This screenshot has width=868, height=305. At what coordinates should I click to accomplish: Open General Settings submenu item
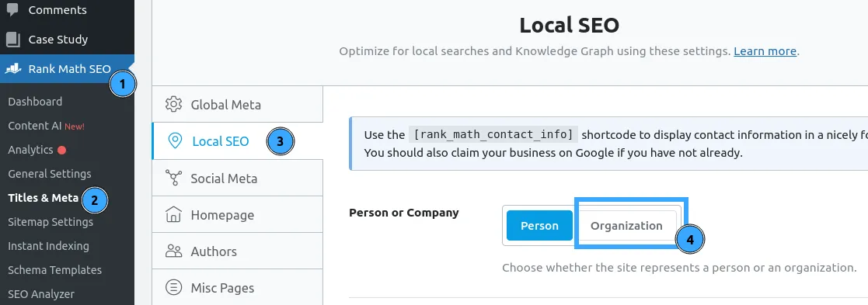click(x=50, y=174)
